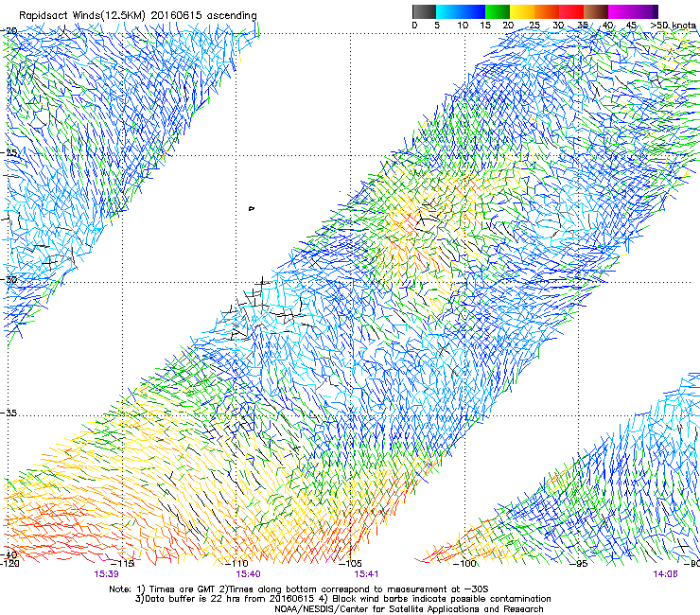Click the magenta-purple 40–50 knot legend segment

click(x=634, y=11)
